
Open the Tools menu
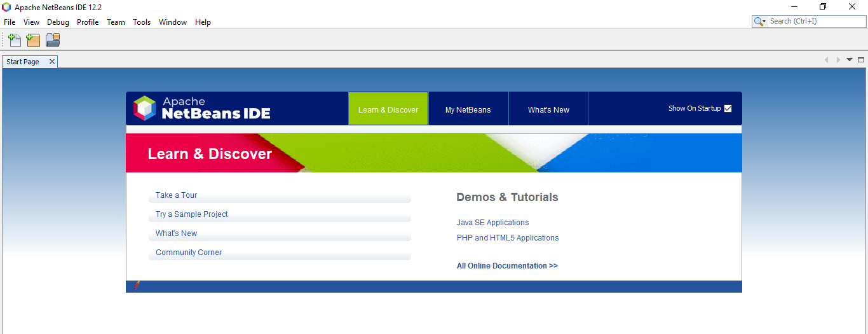click(142, 22)
